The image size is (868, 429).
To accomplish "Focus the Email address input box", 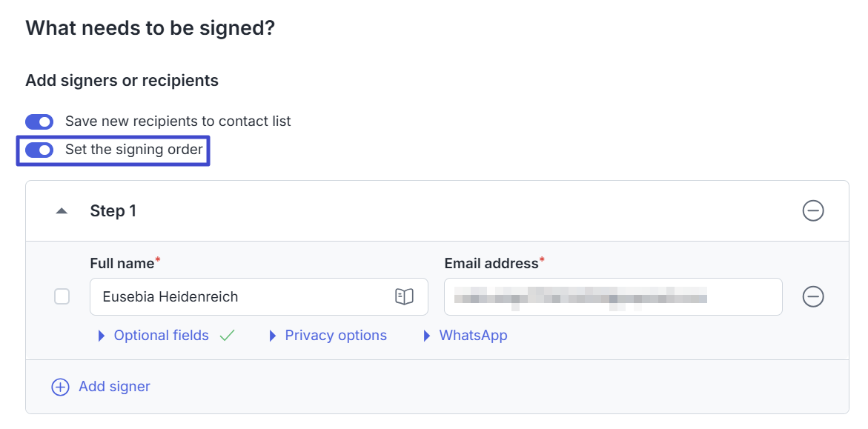I will pos(612,297).
